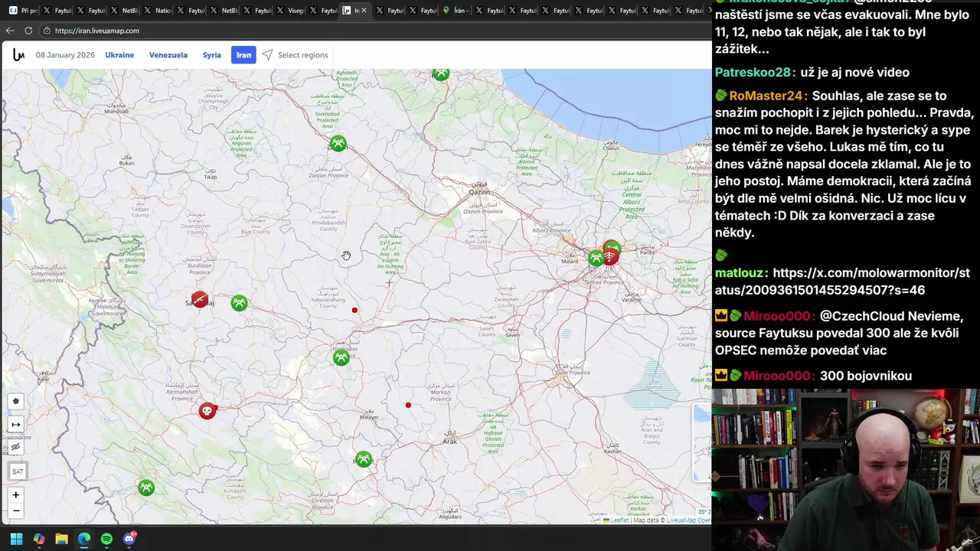
Task: Open green protest marker near southwestern border
Action: (146, 487)
